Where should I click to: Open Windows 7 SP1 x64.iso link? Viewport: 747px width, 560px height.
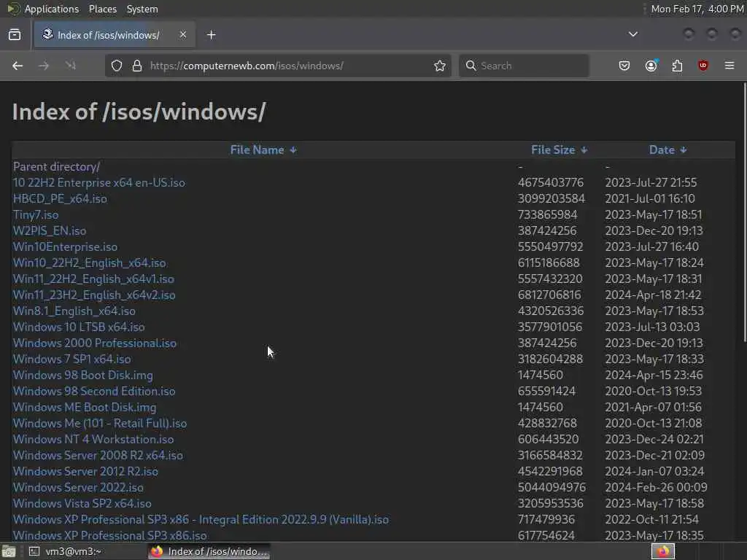click(72, 359)
